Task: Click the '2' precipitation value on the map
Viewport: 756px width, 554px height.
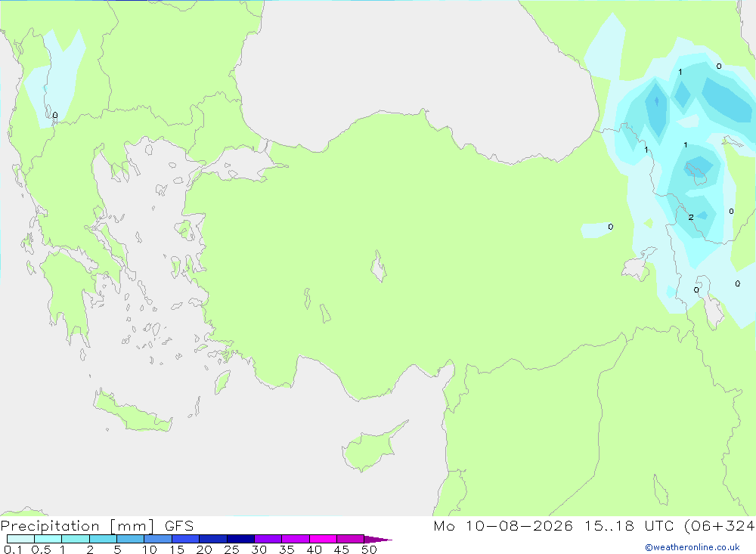Action: coord(691,218)
